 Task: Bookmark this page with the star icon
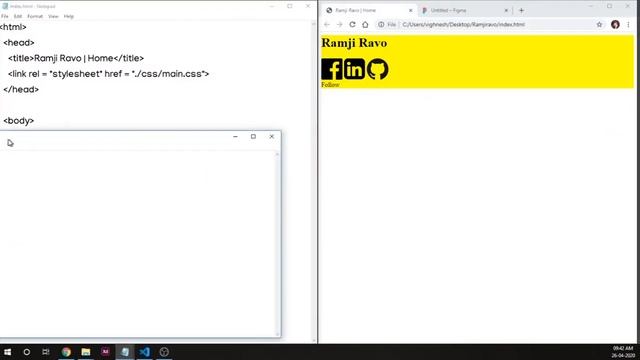[599, 24]
